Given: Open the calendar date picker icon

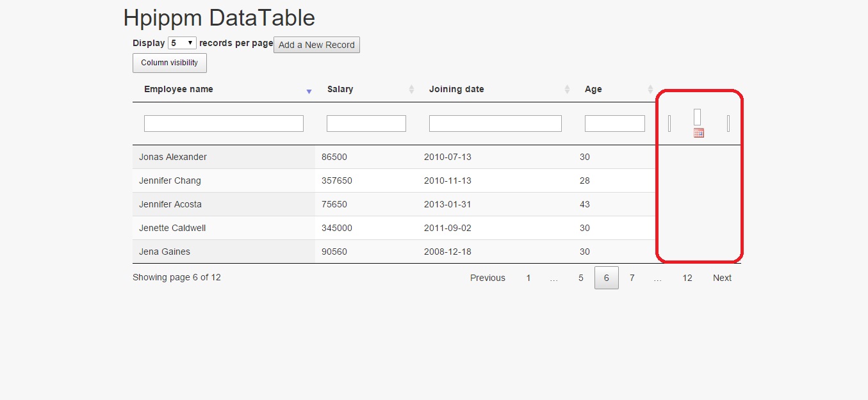Looking at the screenshot, I should coord(698,133).
